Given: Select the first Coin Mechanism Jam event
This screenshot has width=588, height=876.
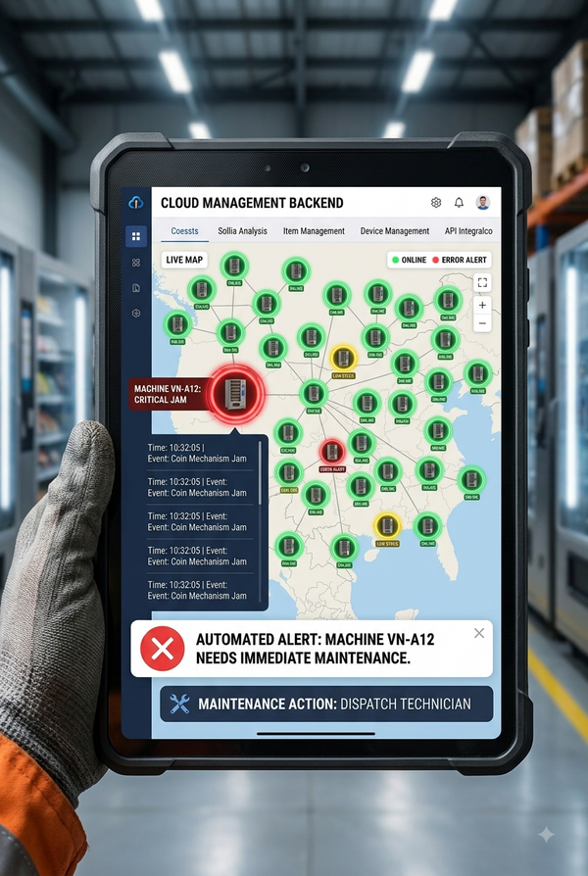Looking at the screenshot, I should (x=197, y=453).
